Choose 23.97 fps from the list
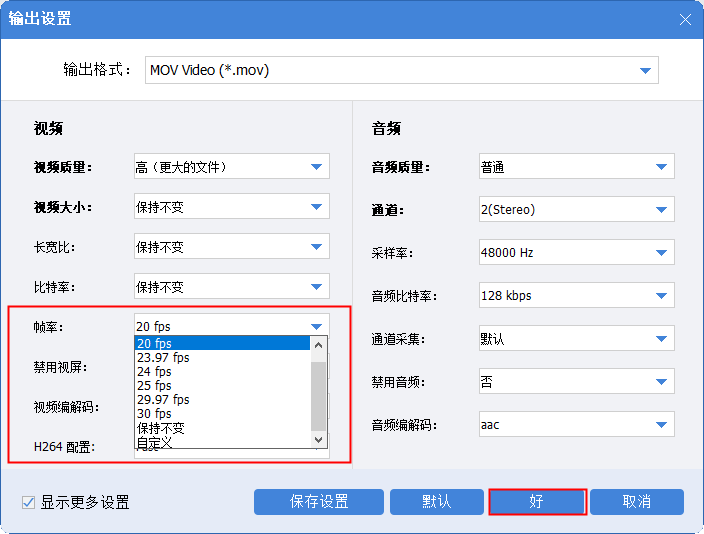Image resolution: width=704 pixels, height=534 pixels. 222,357
